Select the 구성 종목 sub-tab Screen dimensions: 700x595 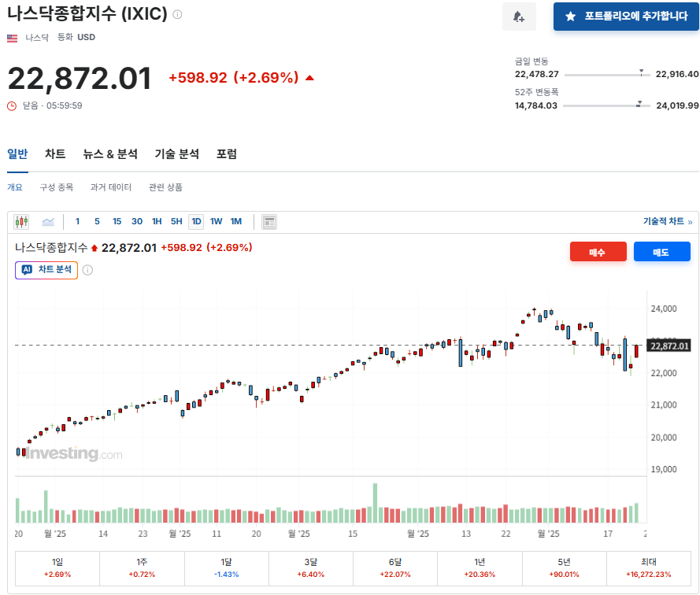[57, 187]
